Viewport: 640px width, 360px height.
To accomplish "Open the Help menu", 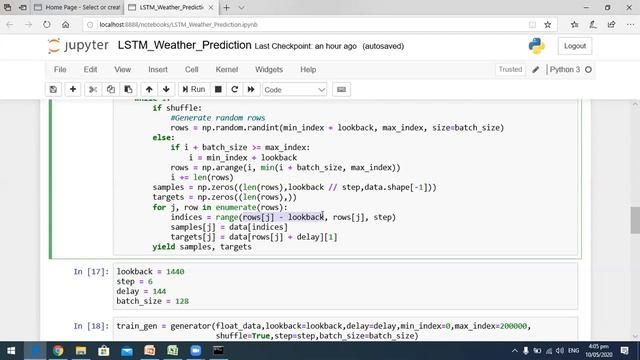I will click(x=308, y=69).
